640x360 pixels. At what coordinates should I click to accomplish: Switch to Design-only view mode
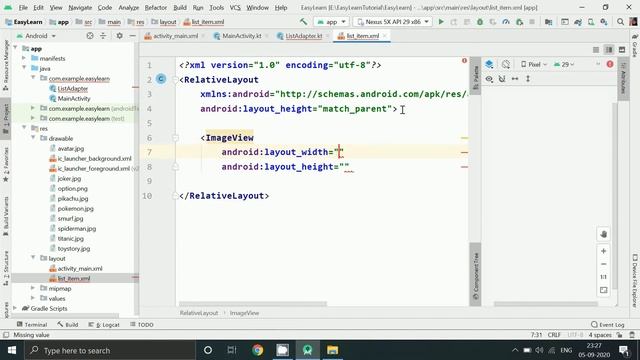tap(622, 50)
